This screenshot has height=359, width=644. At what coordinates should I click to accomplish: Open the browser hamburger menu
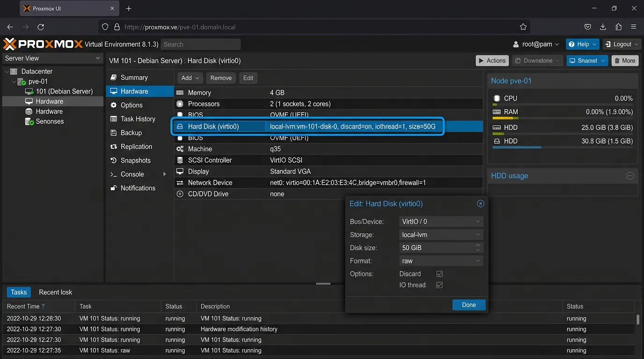[634, 27]
